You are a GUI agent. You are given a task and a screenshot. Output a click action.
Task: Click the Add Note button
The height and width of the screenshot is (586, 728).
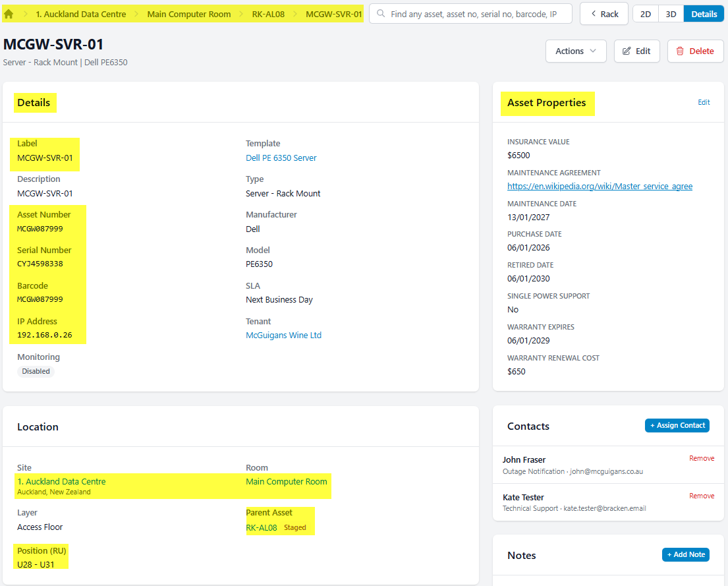(x=685, y=554)
